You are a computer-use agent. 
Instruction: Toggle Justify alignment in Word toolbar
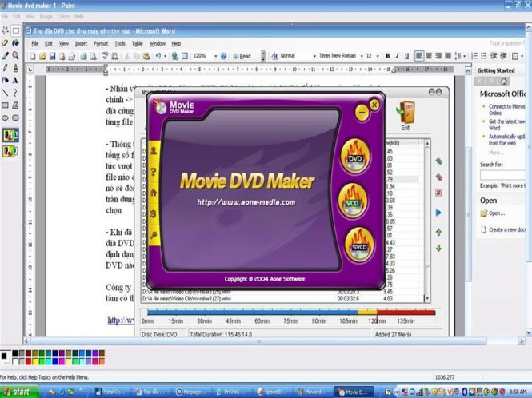pos(448,56)
